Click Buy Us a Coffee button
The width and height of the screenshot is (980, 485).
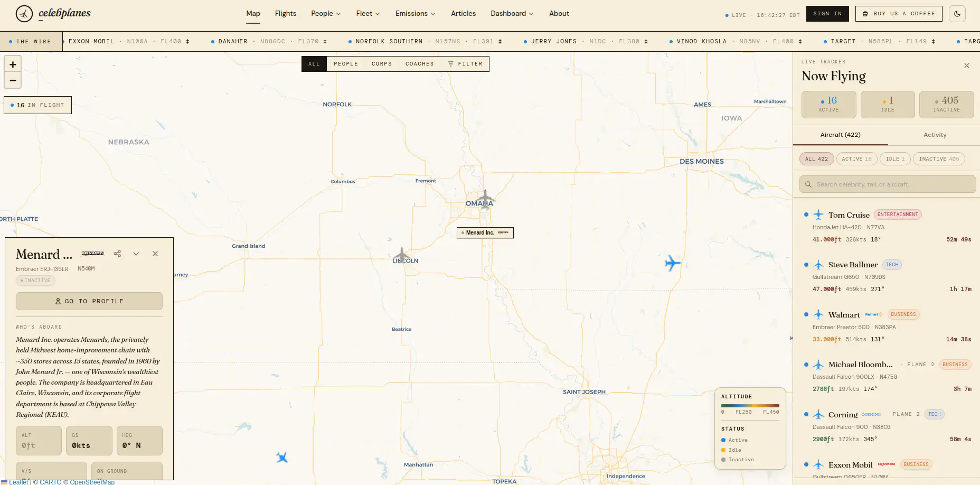pos(899,14)
